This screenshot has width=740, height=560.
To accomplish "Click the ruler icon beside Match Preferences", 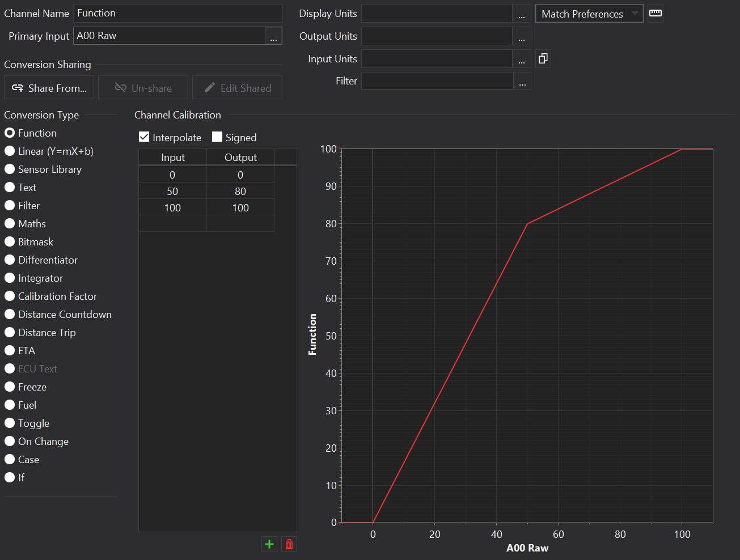I will [656, 13].
